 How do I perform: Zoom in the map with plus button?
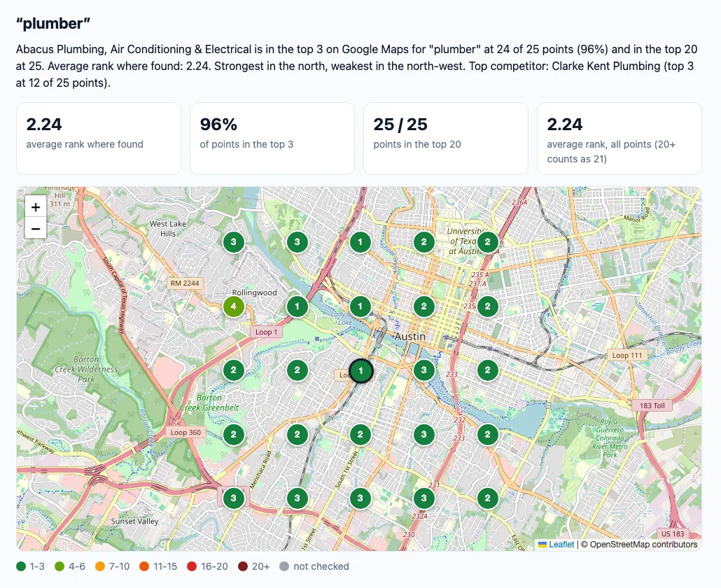coord(36,207)
